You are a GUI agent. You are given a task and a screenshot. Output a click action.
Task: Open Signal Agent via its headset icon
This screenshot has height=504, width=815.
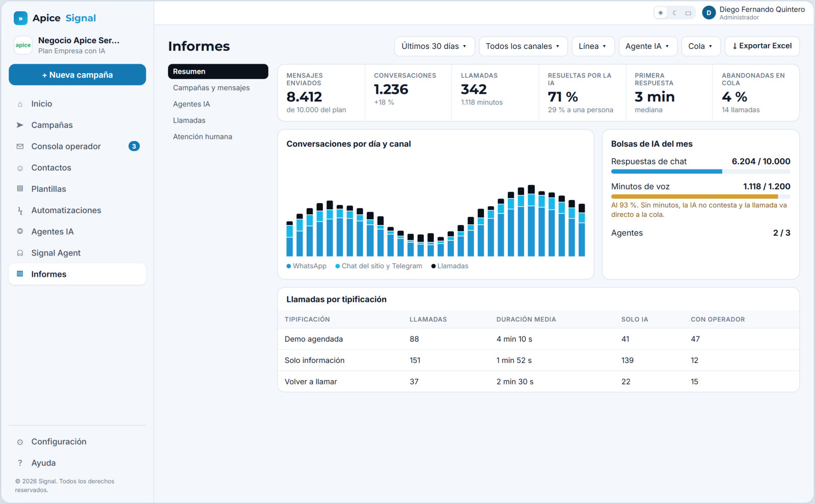(20, 253)
